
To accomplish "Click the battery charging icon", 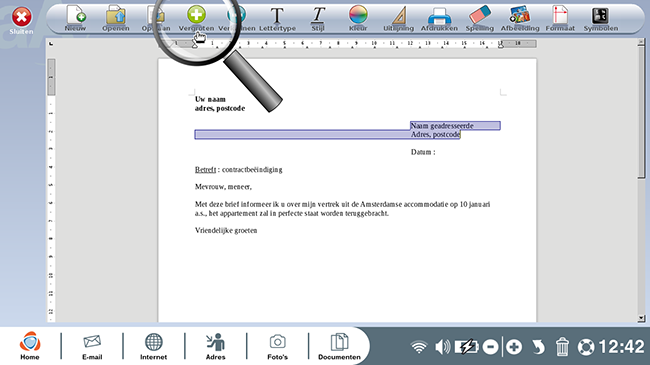I will pyautogui.click(x=467, y=347).
